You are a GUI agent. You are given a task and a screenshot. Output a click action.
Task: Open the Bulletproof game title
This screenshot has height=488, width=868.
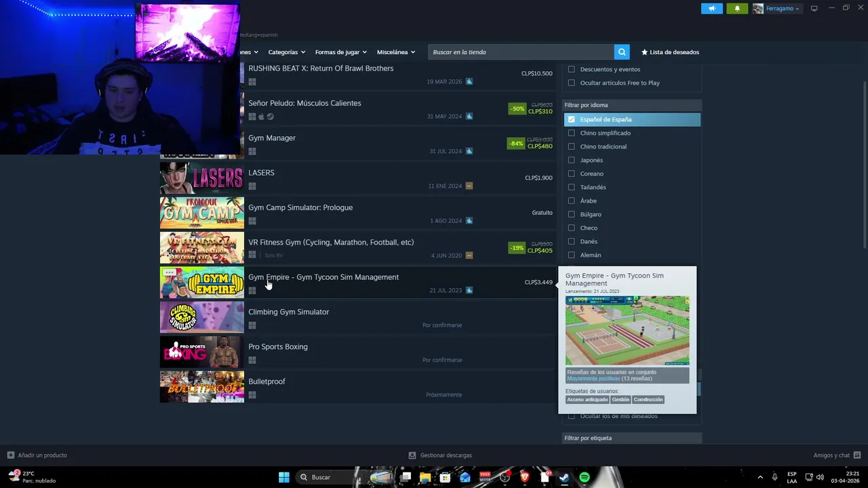pos(267,381)
